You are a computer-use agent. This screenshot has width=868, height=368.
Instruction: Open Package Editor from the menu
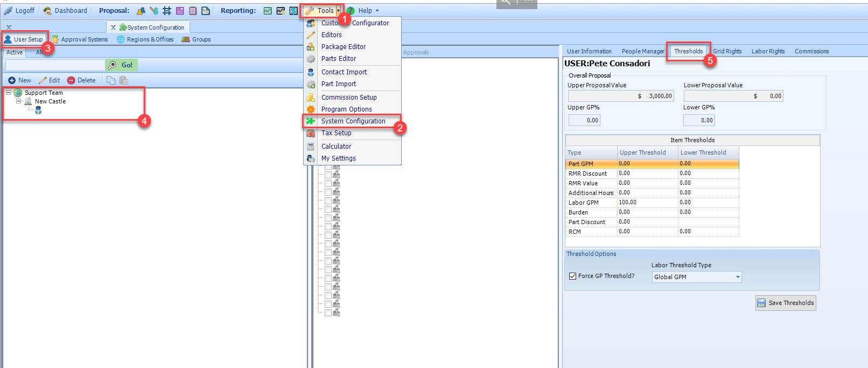coord(344,47)
